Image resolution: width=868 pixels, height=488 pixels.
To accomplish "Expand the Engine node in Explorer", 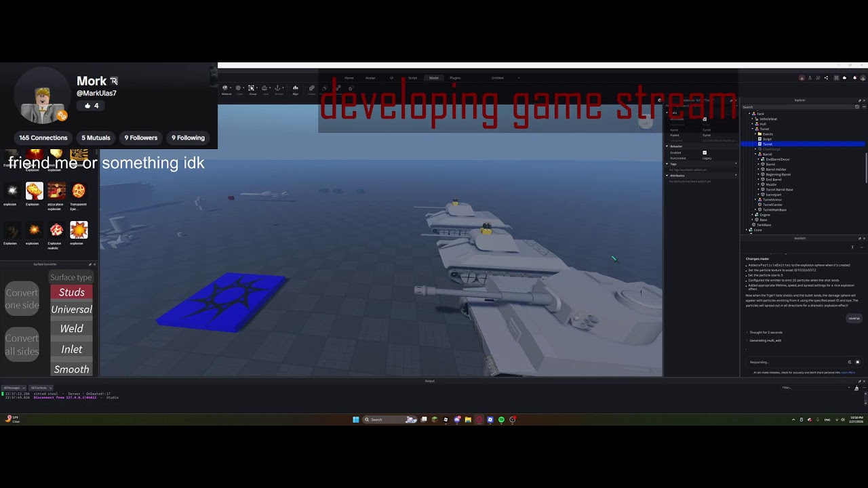I will click(x=752, y=215).
